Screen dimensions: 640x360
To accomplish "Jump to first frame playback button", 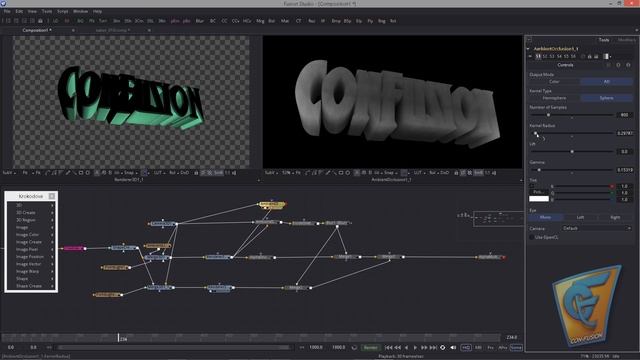I will (x=388, y=347).
